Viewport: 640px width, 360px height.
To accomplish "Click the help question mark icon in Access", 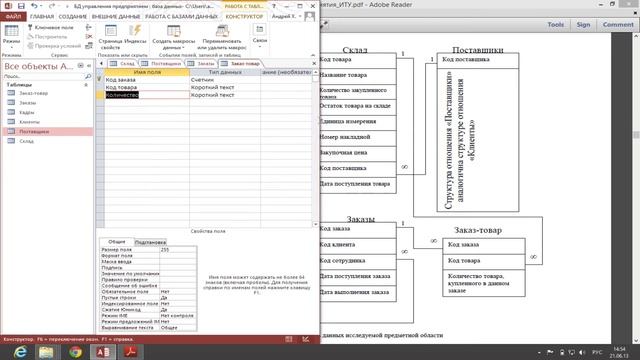I will [x=274, y=6].
